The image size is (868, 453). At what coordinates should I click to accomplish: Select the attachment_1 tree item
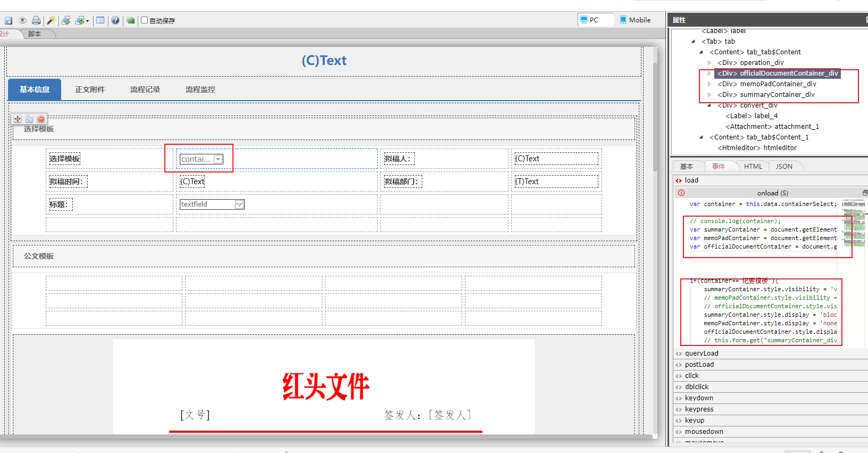pyautogui.click(x=772, y=127)
